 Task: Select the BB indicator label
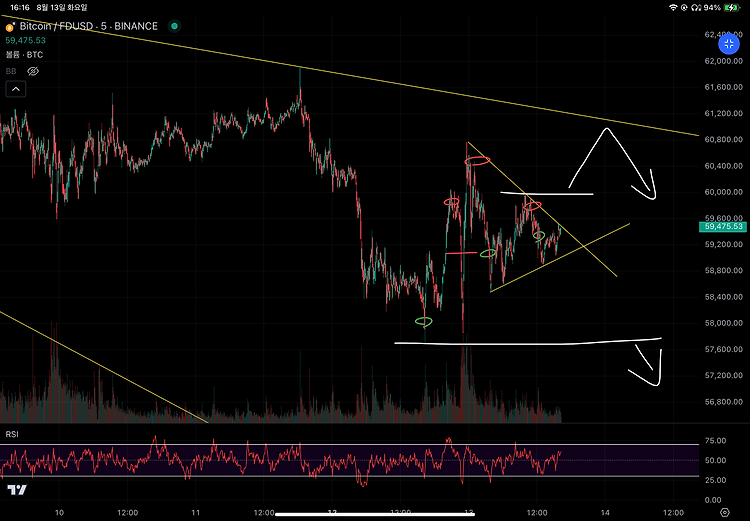pyautogui.click(x=11, y=71)
